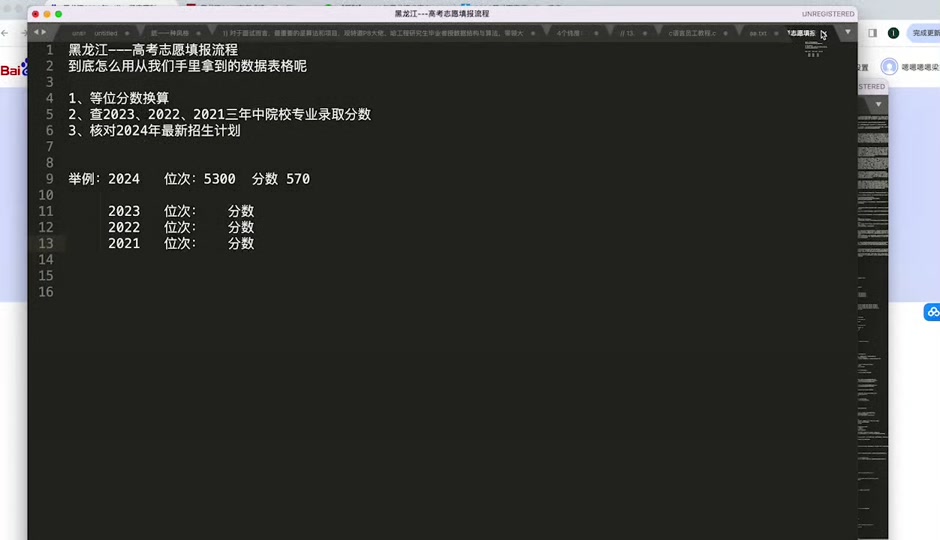The height and width of the screenshot is (540, 940).
Task: Click the minimap preview in the editor
Action: tap(813, 50)
